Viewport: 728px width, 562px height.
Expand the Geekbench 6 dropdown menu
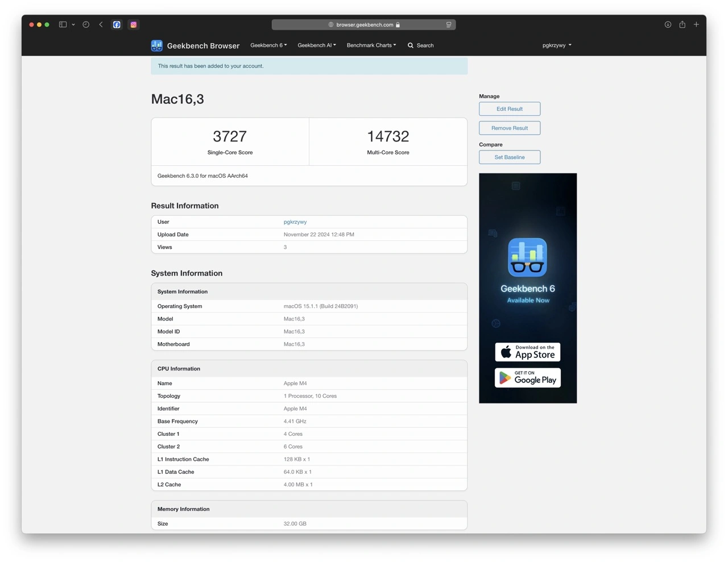tap(268, 45)
